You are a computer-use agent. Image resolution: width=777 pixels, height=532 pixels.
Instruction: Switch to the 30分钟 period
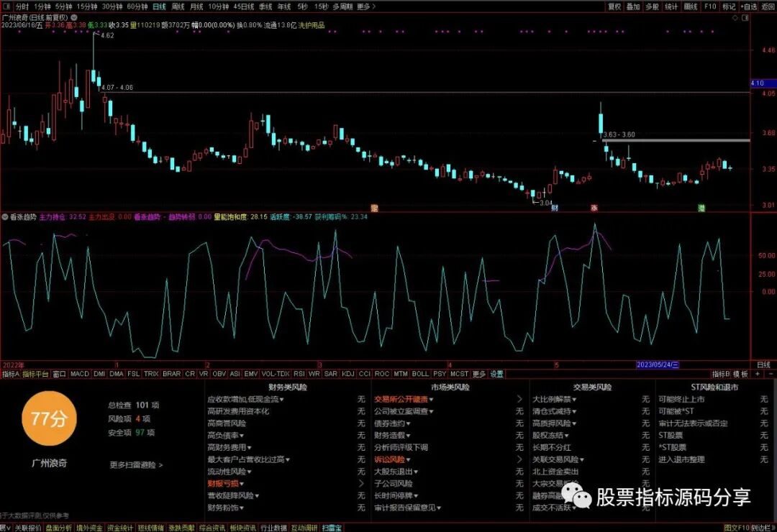coord(112,6)
